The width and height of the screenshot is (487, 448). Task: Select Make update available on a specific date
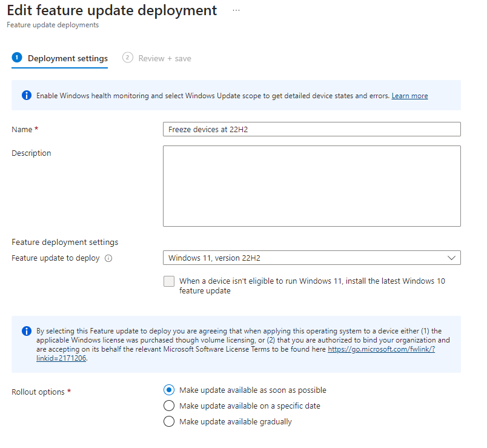tap(169, 406)
